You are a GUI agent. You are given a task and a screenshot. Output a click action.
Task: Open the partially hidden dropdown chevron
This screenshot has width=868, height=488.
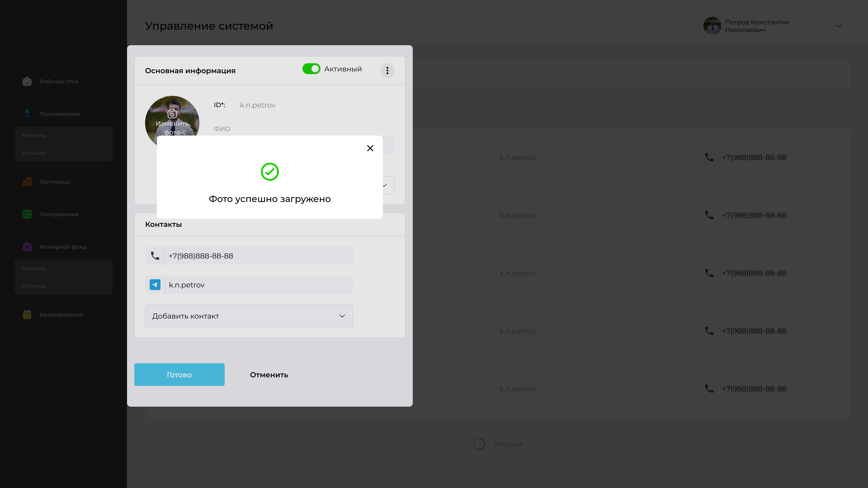pyautogui.click(x=385, y=185)
